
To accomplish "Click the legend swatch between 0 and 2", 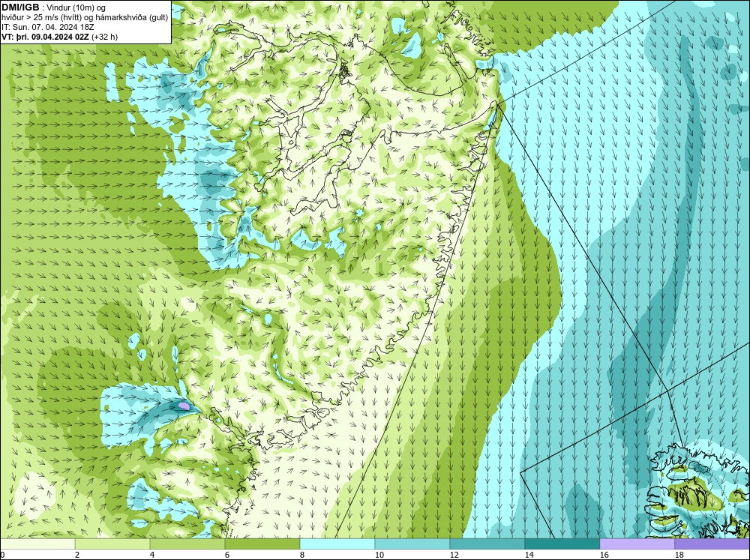I will pyautogui.click(x=37, y=544).
